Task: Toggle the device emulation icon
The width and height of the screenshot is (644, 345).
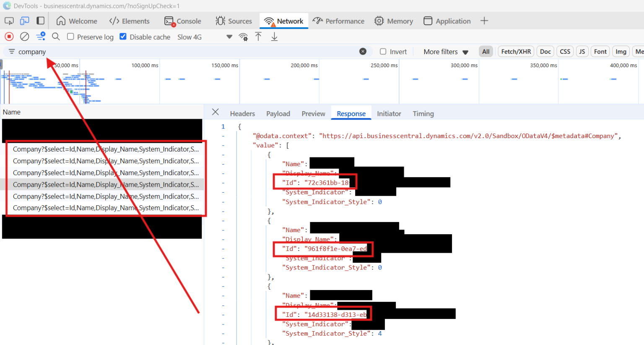Action: coord(24,20)
